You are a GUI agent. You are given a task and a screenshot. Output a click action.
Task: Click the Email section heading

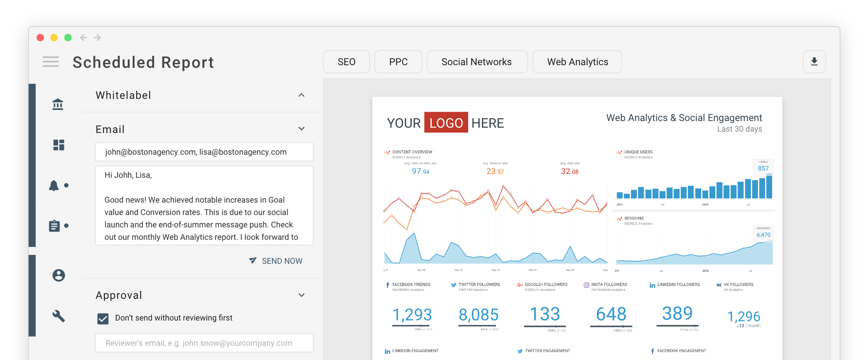110,129
